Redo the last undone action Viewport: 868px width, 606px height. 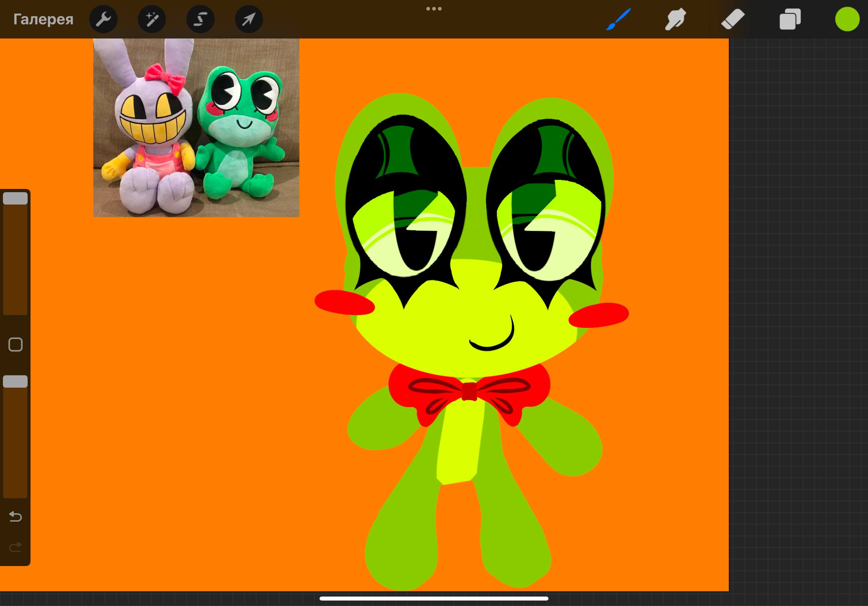point(16,547)
